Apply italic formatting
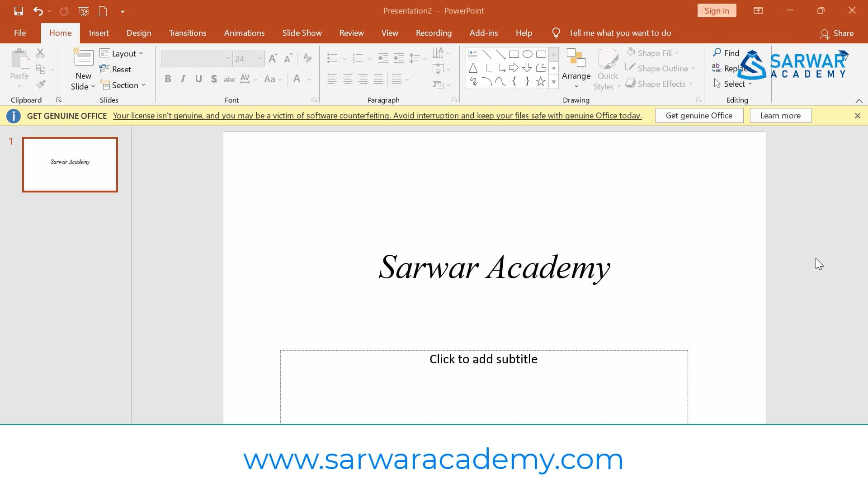The image size is (868, 488). pos(183,79)
